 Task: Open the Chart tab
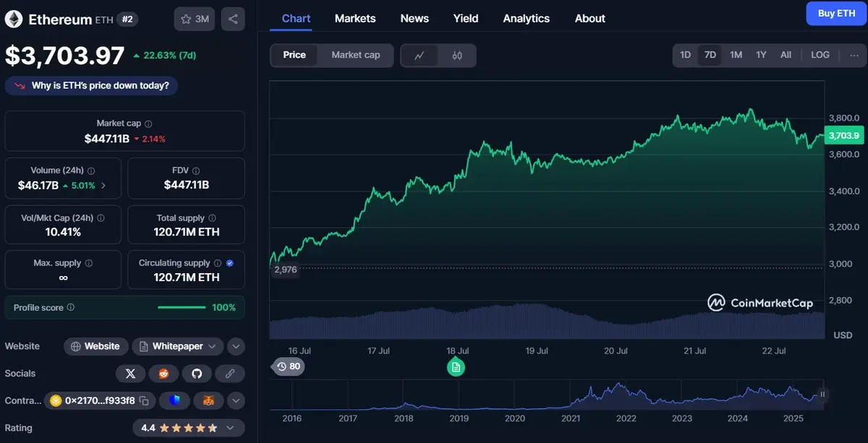point(296,19)
